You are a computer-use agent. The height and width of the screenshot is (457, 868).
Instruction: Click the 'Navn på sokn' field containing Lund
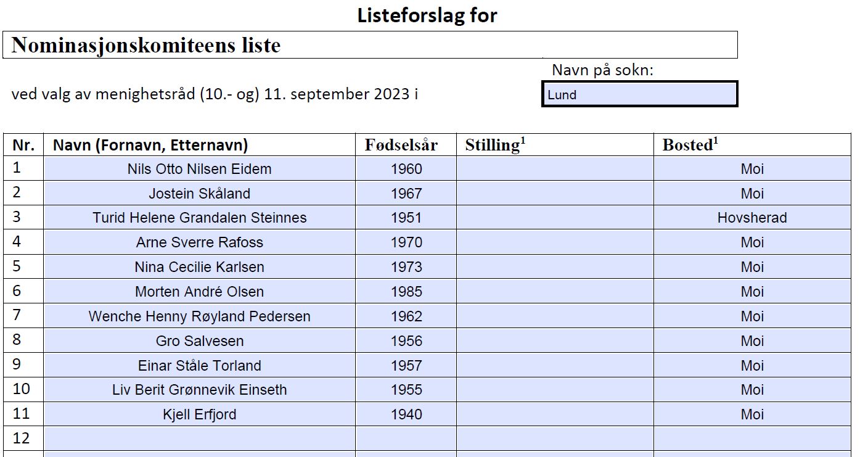coord(639,94)
